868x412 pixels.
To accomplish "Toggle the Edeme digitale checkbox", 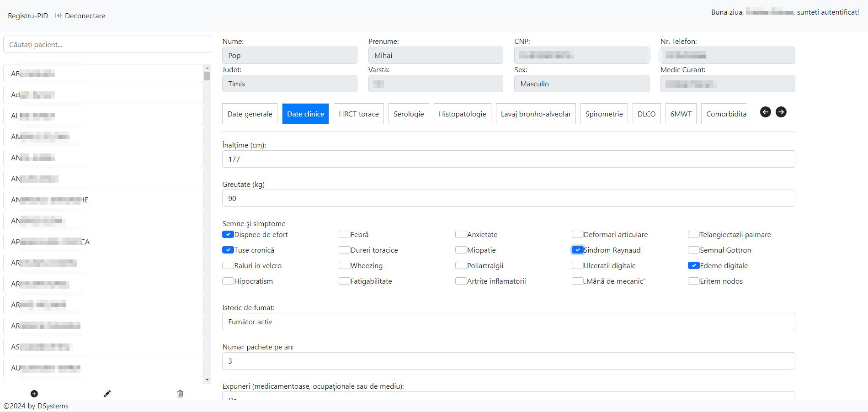I will [693, 265].
